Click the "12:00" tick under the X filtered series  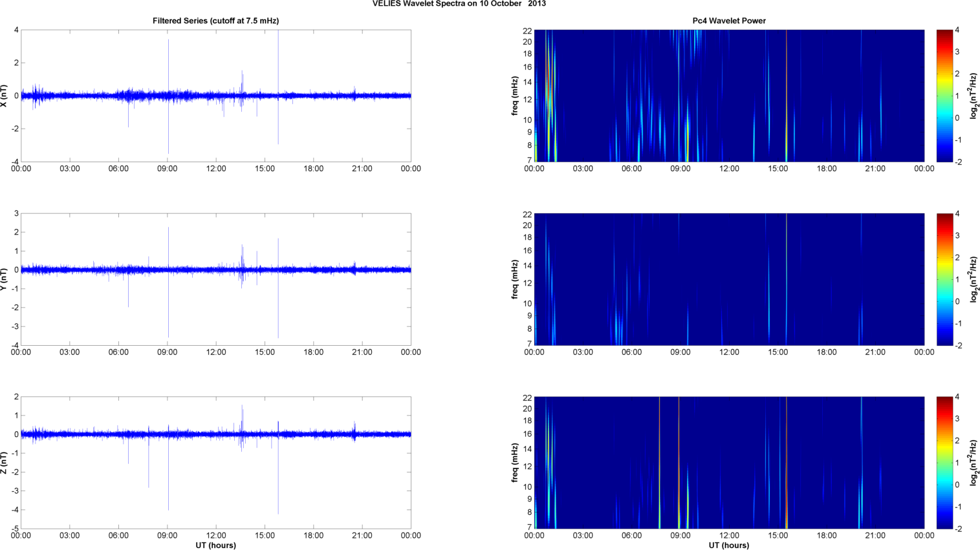click(216, 169)
